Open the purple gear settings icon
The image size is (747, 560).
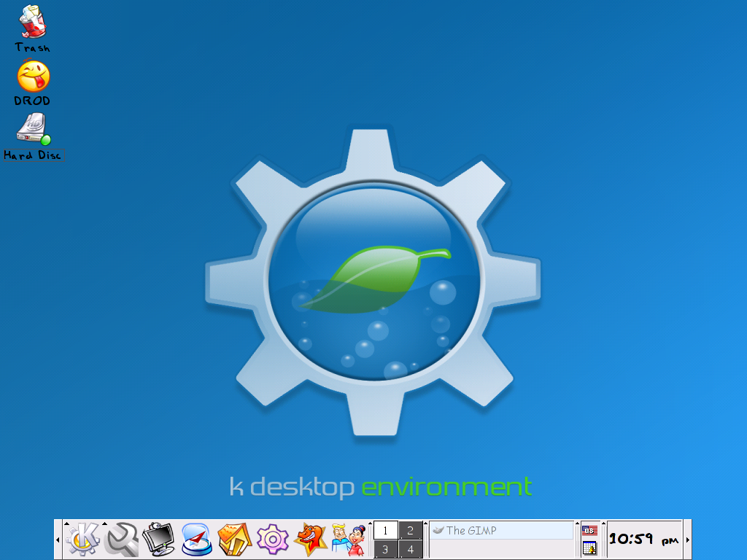tap(273, 540)
